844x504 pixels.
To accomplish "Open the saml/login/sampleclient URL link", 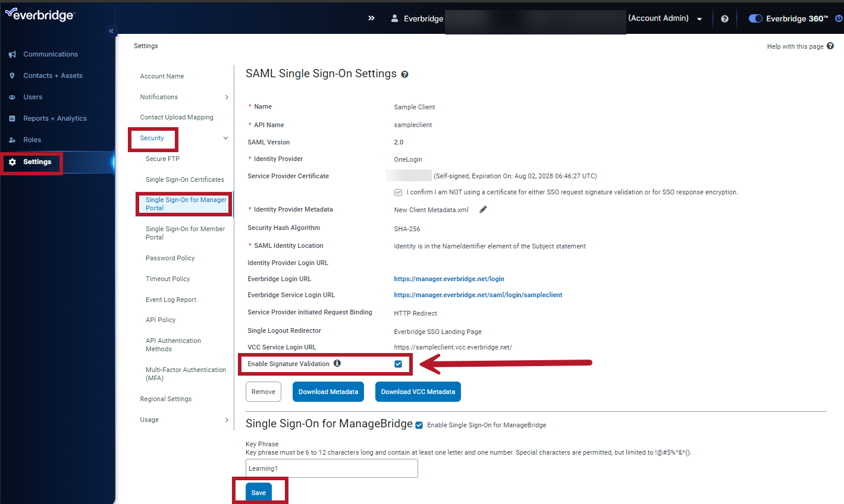I will tap(478, 295).
